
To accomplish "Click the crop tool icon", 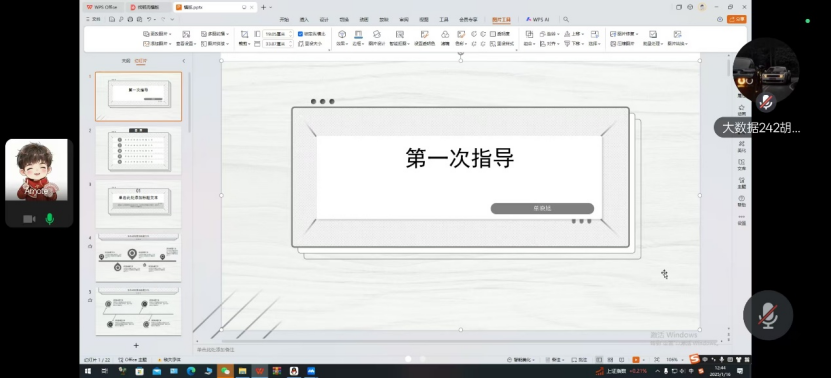I will point(244,34).
